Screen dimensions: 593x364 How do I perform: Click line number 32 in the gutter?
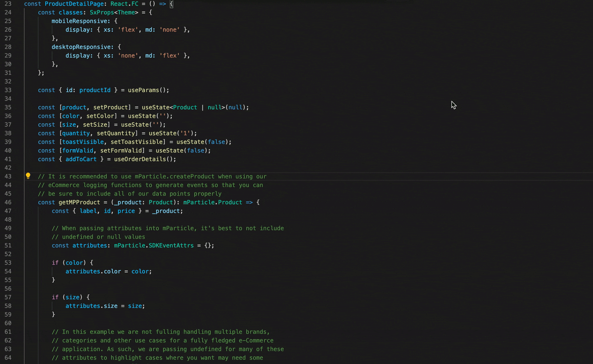click(8, 82)
